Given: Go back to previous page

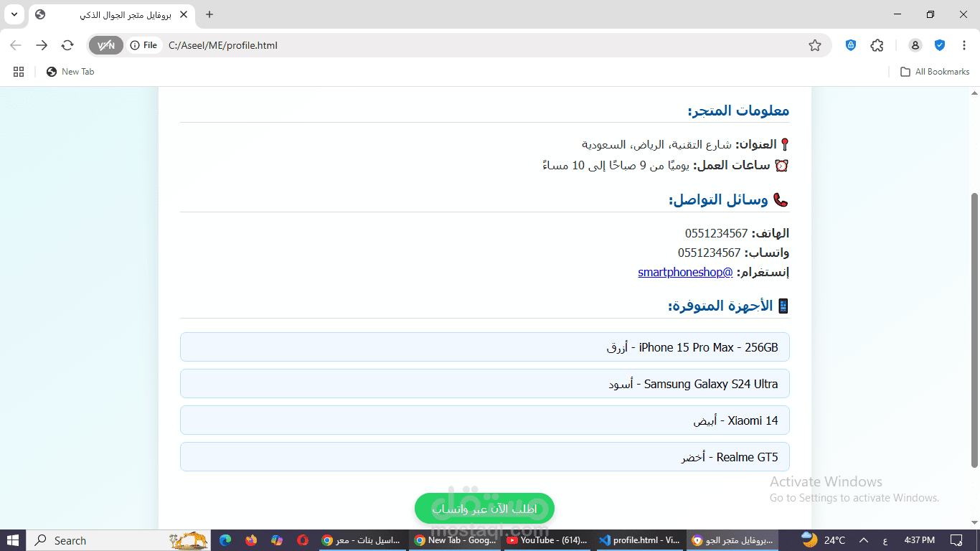Looking at the screenshot, I should 16,45.
